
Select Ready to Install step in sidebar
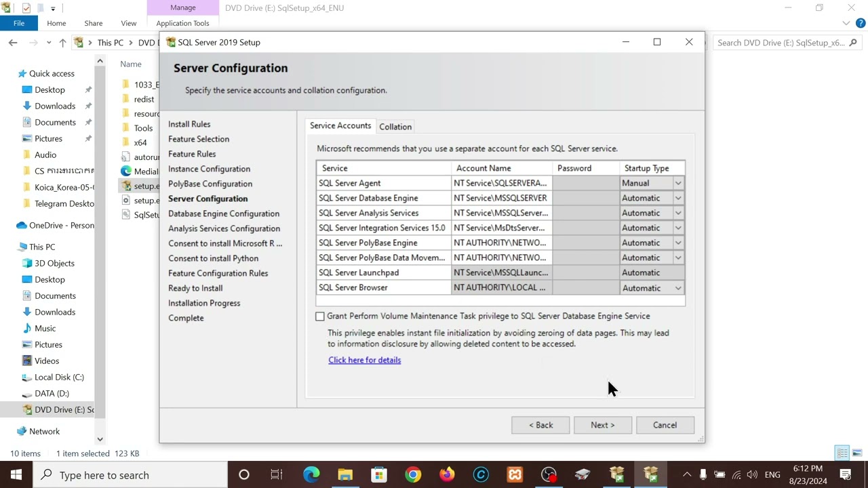pos(195,288)
